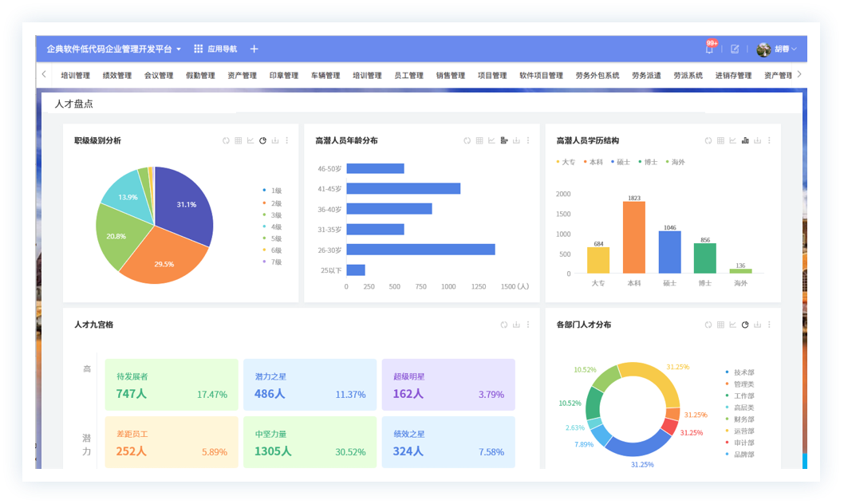
Task: Open more options menu for 职级级别分析
Action: point(287,141)
